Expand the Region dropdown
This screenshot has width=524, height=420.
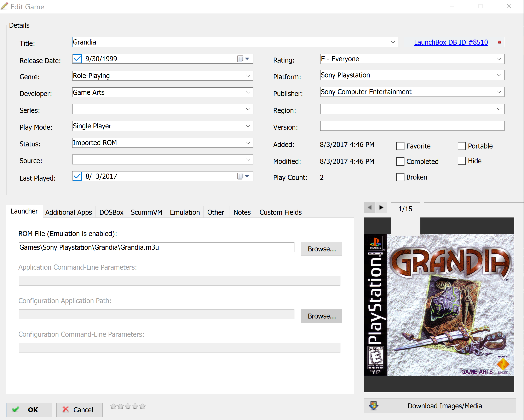(x=499, y=109)
